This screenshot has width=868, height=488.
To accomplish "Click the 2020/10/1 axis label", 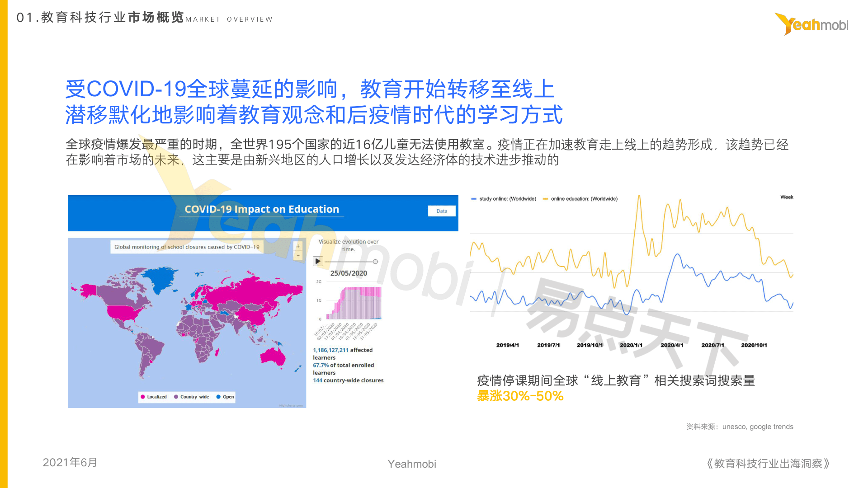I will click(x=754, y=345).
